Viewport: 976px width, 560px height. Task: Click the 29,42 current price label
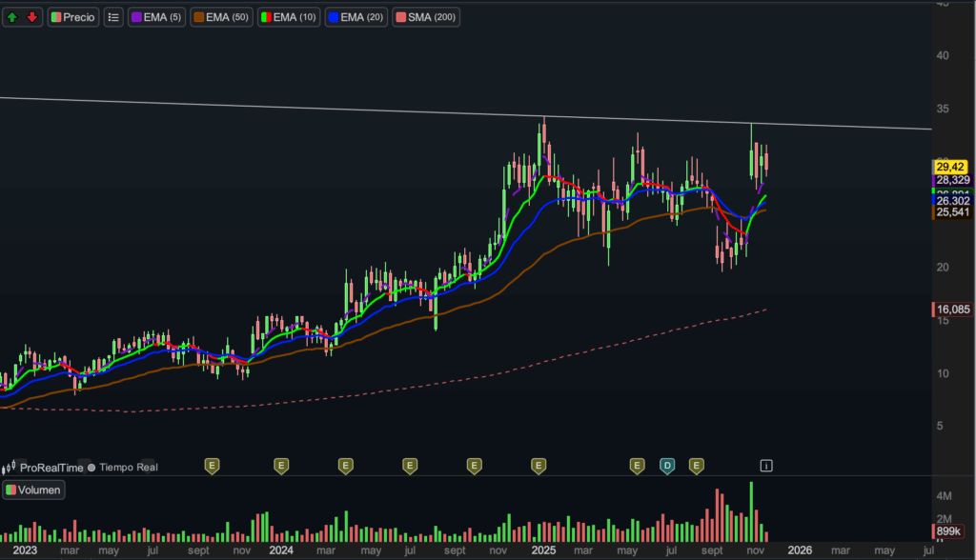click(950, 167)
